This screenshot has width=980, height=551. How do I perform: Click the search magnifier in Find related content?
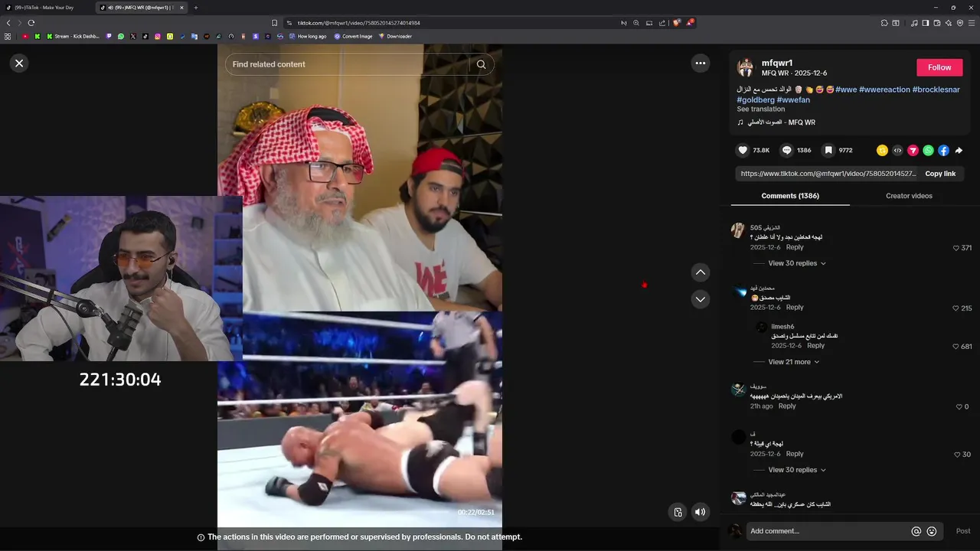[481, 64]
